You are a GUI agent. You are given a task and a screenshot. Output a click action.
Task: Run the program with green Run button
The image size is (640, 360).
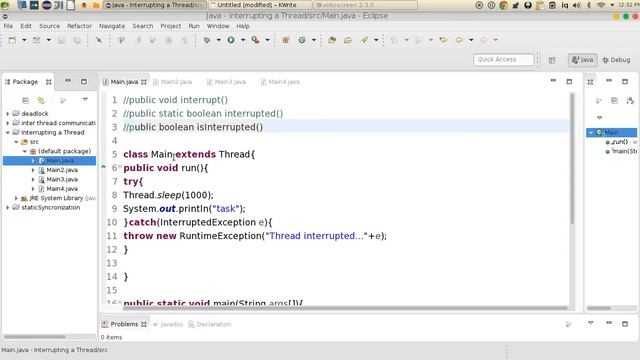coord(231,40)
